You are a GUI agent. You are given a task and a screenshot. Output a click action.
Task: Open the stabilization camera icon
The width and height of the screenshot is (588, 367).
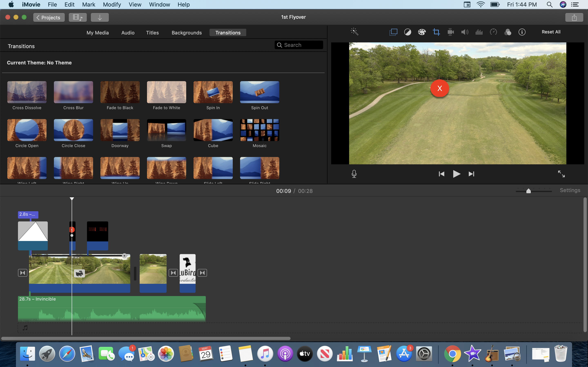pyautogui.click(x=450, y=32)
